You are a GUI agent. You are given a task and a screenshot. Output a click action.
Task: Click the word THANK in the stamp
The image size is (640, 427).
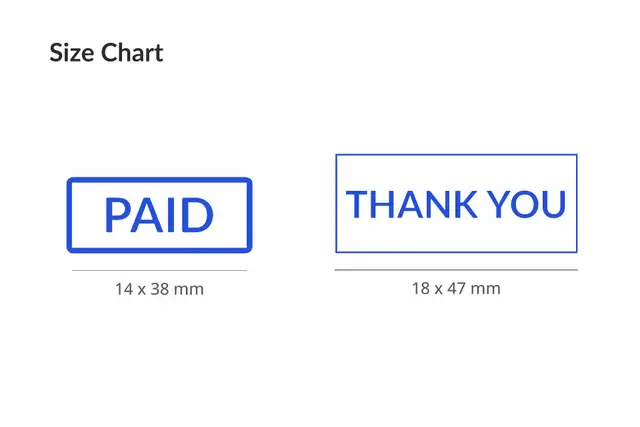point(411,204)
